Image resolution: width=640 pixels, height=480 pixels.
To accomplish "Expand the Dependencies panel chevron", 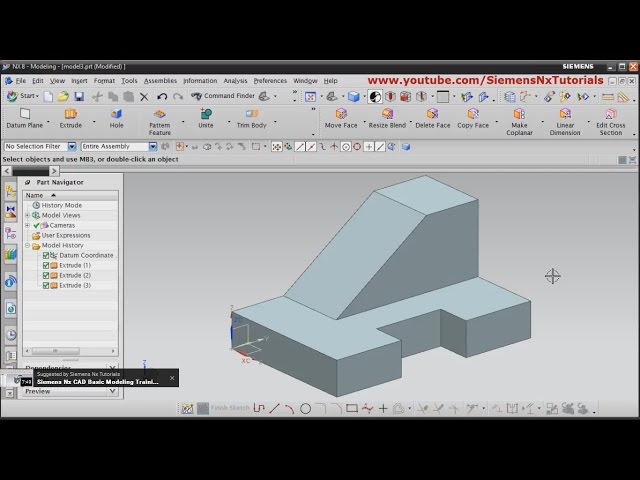I will click(112, 367).
